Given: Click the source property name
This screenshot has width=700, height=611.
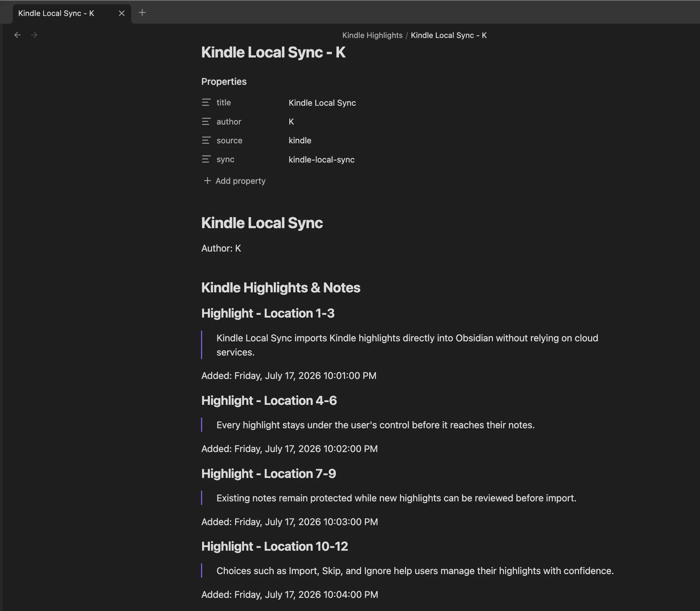Looking at the screenshot, I should pyautogui.click(x=229, y=141).
